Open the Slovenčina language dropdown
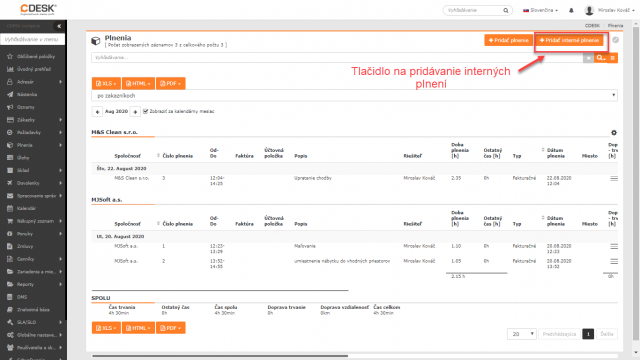This screenshot has width=640, height=360. 540,10
